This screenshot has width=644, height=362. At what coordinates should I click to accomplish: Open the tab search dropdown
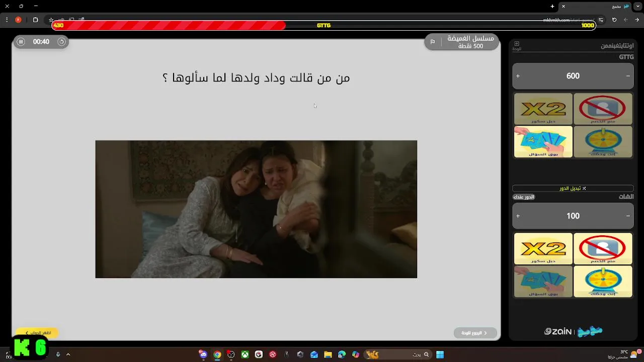638,6
